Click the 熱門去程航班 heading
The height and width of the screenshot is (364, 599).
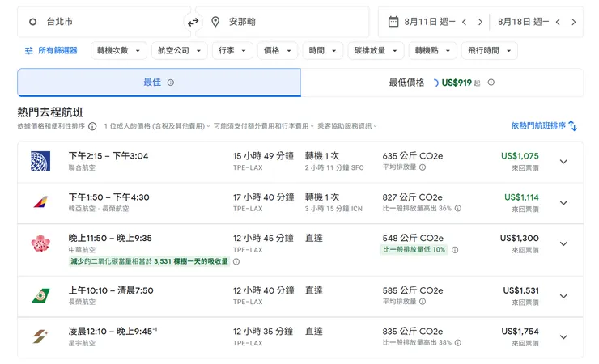point(50,112)
